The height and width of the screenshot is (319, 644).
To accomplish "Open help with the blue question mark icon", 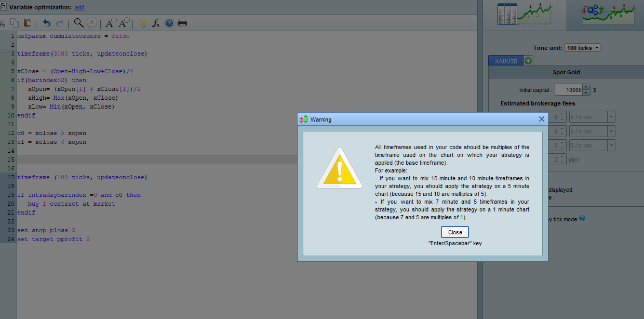I will [169, 23].
